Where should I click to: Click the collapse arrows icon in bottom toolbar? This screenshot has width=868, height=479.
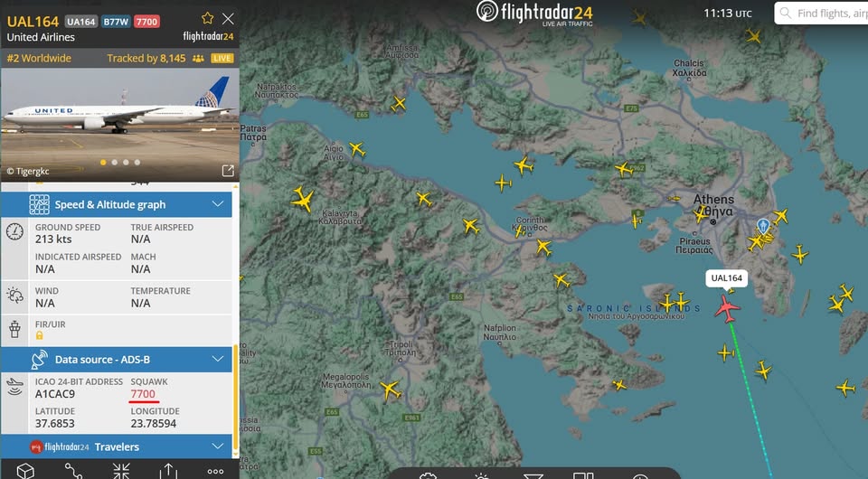point(121,471)
